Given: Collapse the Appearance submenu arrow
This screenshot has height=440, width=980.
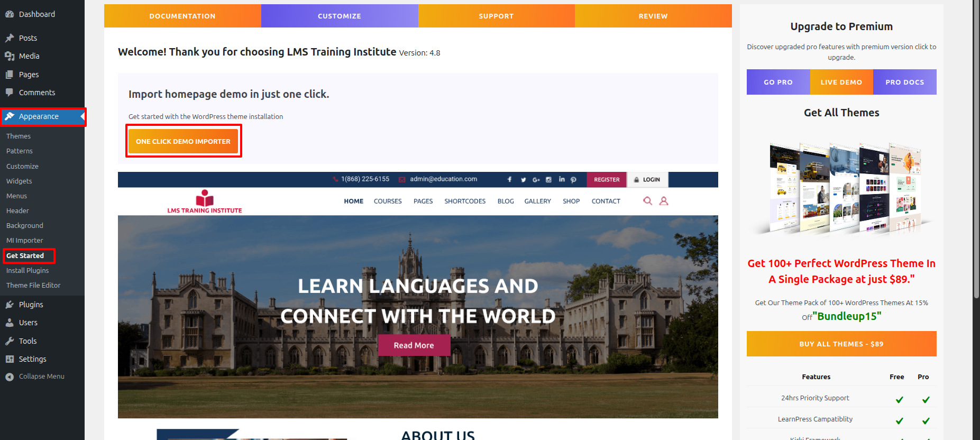Looking at the screenshot, I should pos(82,116).
